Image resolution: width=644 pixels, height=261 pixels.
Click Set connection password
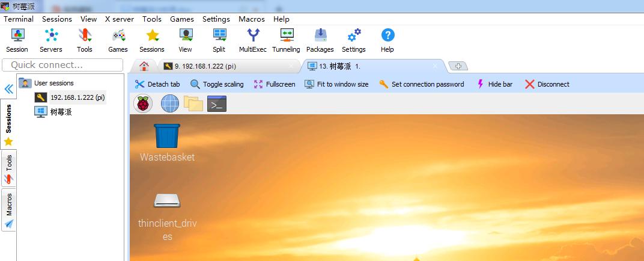pyautogui.click(x=422, y=84)
